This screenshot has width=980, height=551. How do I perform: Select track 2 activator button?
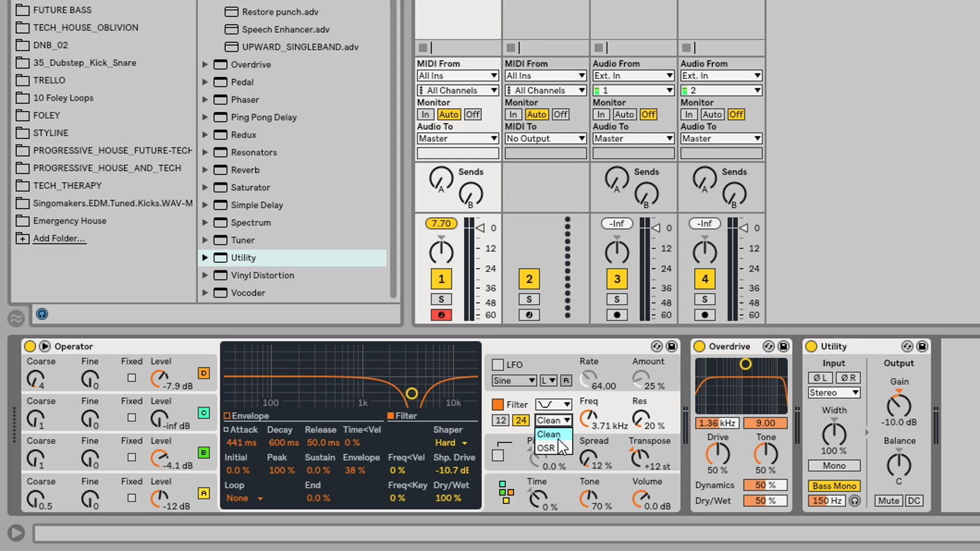click(529, 279)
